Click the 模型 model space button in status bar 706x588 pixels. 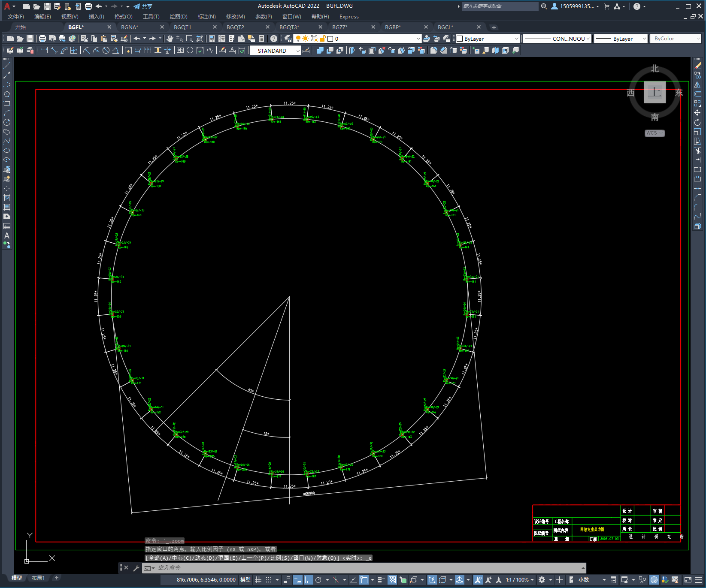(x=245, y=580)
